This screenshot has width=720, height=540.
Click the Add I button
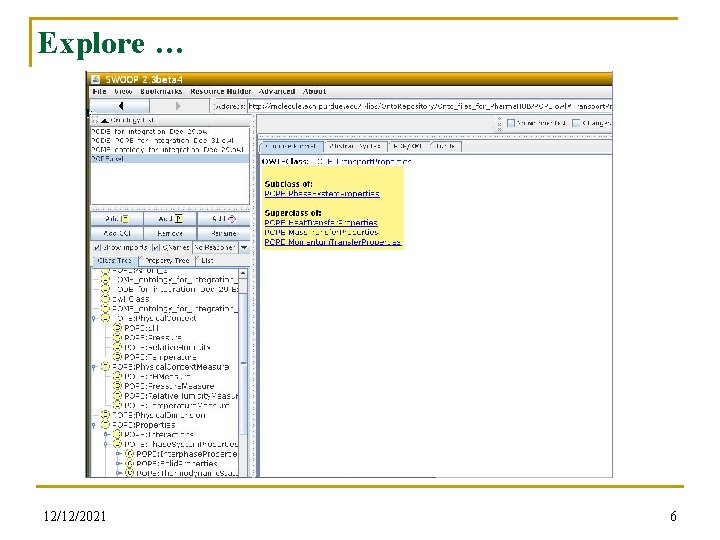224,219
